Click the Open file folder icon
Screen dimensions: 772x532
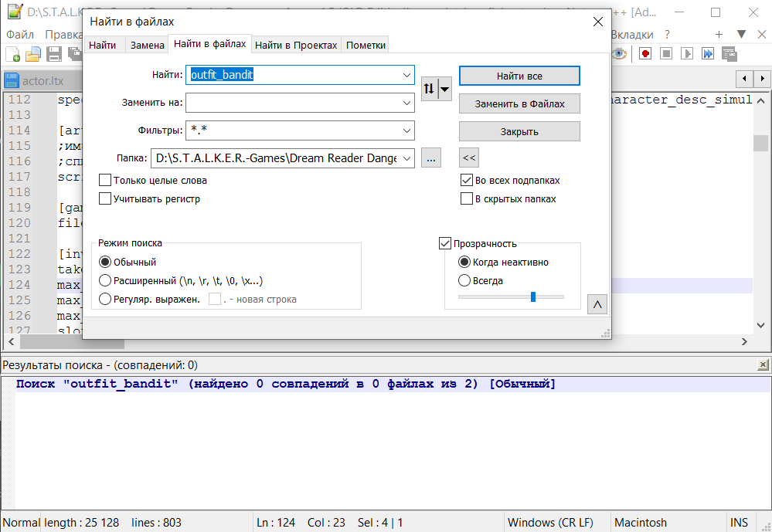[33, 54]
